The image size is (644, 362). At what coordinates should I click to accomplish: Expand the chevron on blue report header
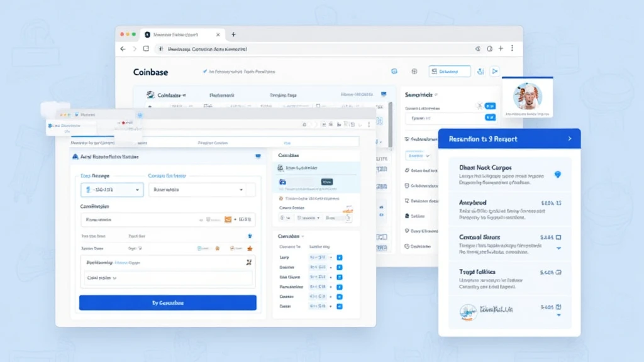tap(569, 138)
